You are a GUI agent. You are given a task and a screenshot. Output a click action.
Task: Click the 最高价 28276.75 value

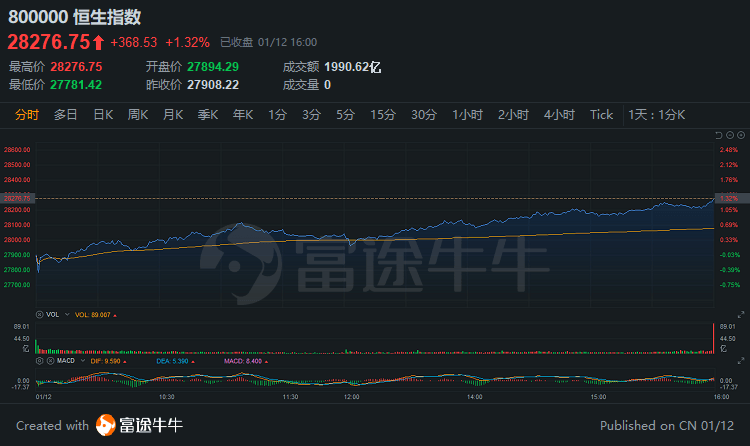pyautogui.click(x=77, y=67)
